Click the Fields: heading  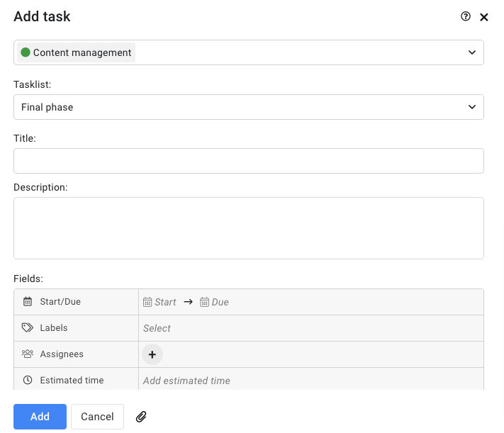[x=28, y=279]
